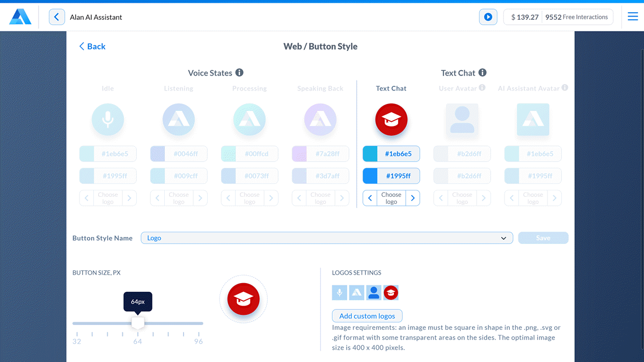Click the next arrow on Text Chat Choose logo
644x362 pixels.
[413, 198]
